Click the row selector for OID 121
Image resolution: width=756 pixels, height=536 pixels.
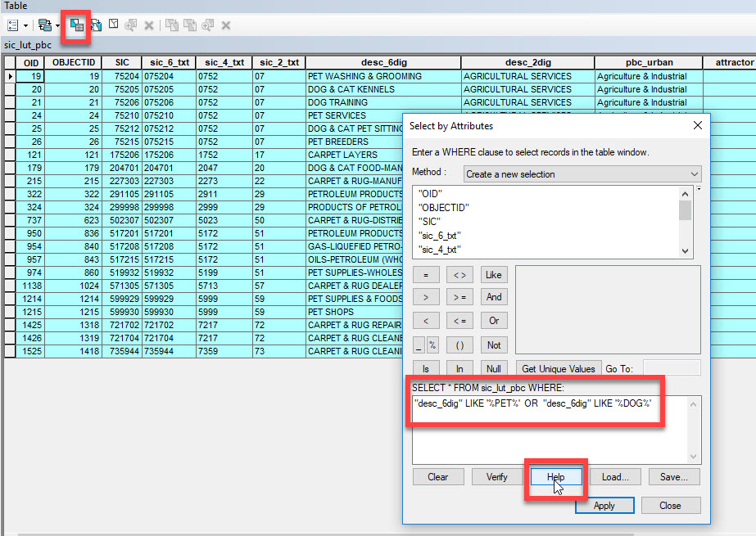coord(10,155)
